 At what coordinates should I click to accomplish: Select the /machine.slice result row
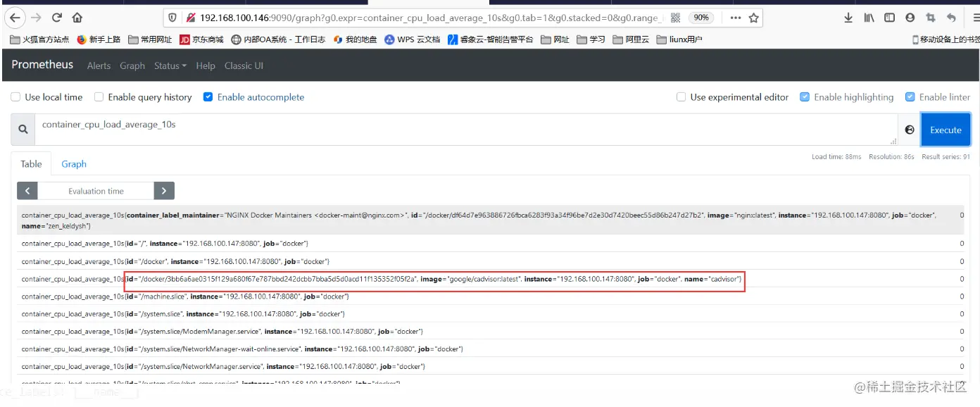tap(490, 296)
